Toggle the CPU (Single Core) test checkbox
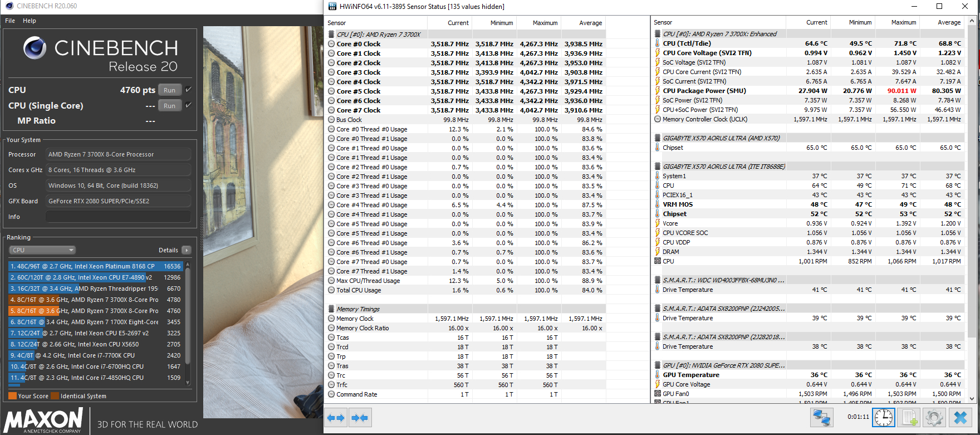The width and height of the screenshot is (980, 435). pos(188,105)
